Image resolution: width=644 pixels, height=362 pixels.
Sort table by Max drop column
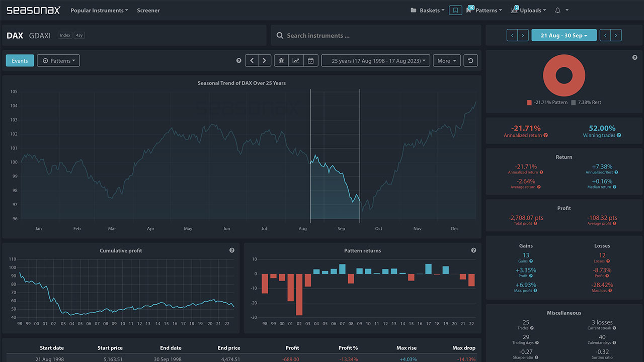[464, 348]
